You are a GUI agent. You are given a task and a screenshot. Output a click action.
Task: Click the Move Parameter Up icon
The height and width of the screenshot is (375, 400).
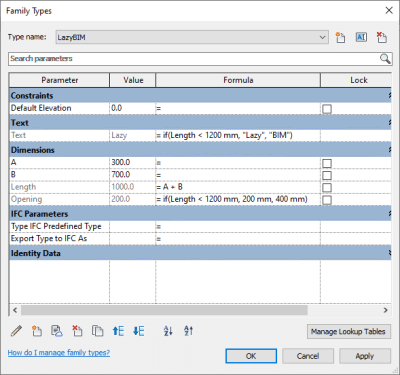[118, 331]
